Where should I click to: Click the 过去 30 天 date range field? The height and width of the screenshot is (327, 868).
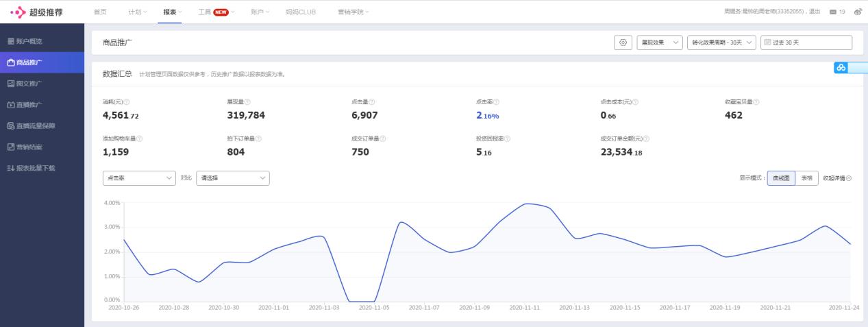(806, 43)
